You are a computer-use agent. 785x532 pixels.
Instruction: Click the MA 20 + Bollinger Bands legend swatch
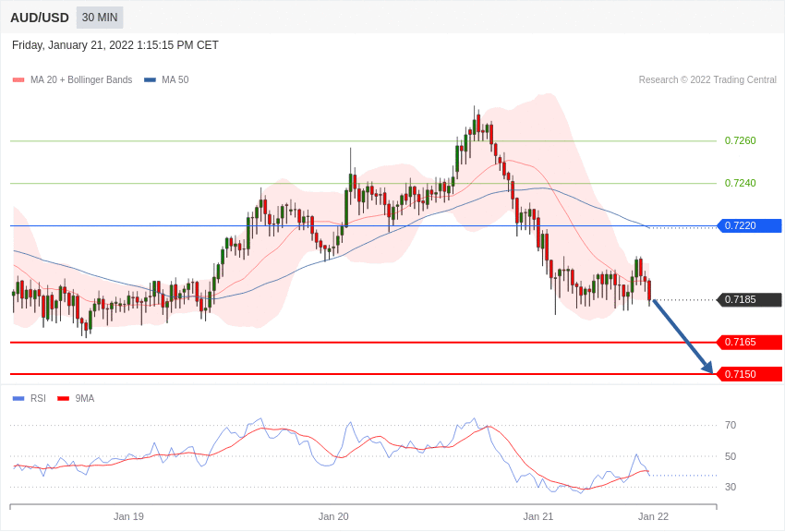18,80
